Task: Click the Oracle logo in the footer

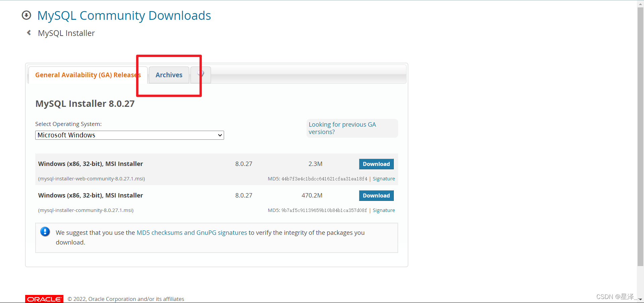Action: tap(44, 299)
